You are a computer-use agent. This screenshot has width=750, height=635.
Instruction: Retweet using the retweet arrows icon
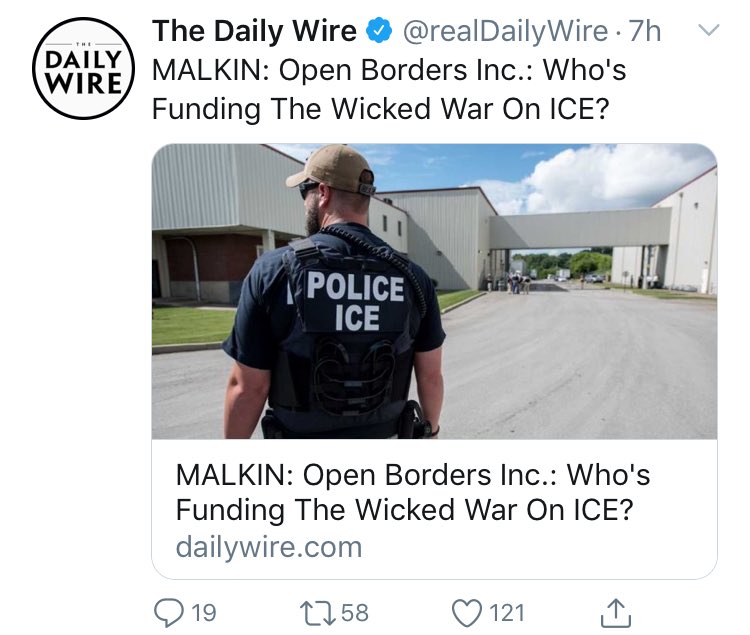click(318, 613)
